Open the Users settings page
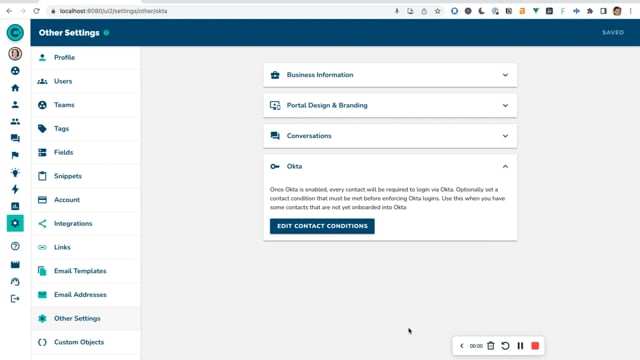640x360 pixels. click(86, 81)
